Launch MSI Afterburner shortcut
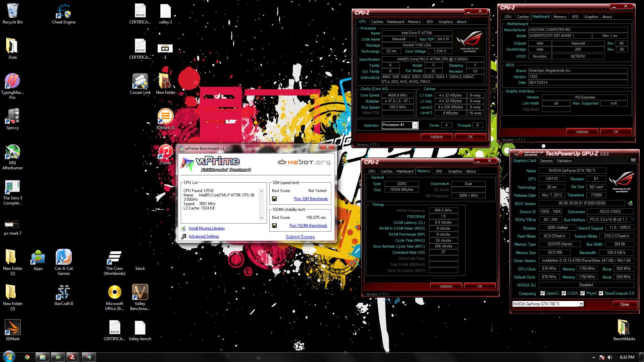Screen dimensions: 644x362 12,157
